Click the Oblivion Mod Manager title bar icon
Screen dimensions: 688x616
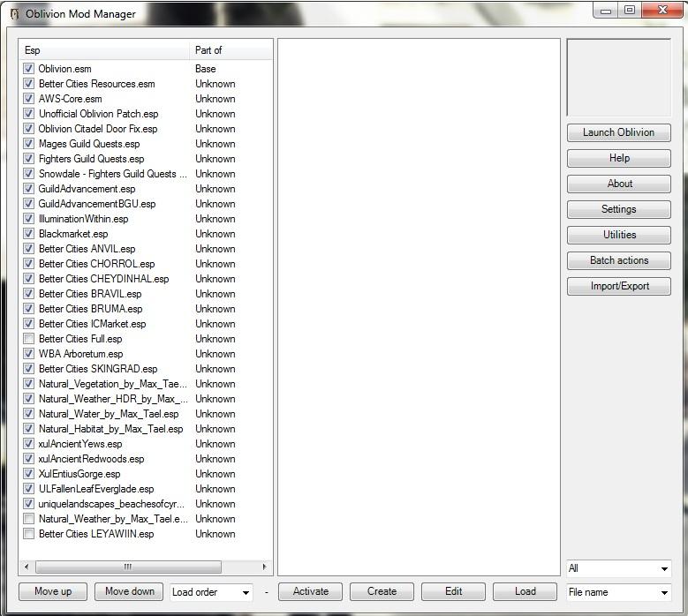(x=14, y=14)
